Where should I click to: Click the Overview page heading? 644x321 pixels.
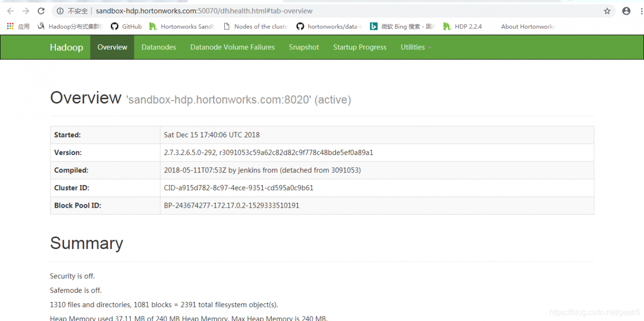[86, 98]
